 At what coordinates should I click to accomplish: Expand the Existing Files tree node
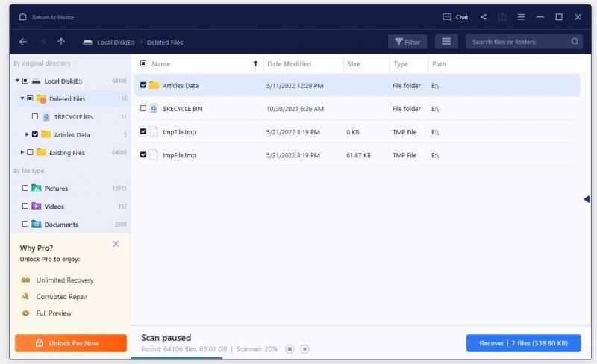point(21,152)
